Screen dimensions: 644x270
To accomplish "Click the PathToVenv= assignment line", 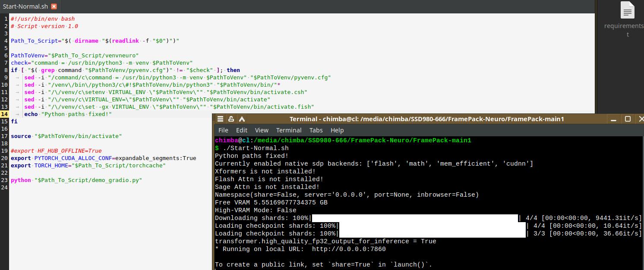I will coord(75,55).
